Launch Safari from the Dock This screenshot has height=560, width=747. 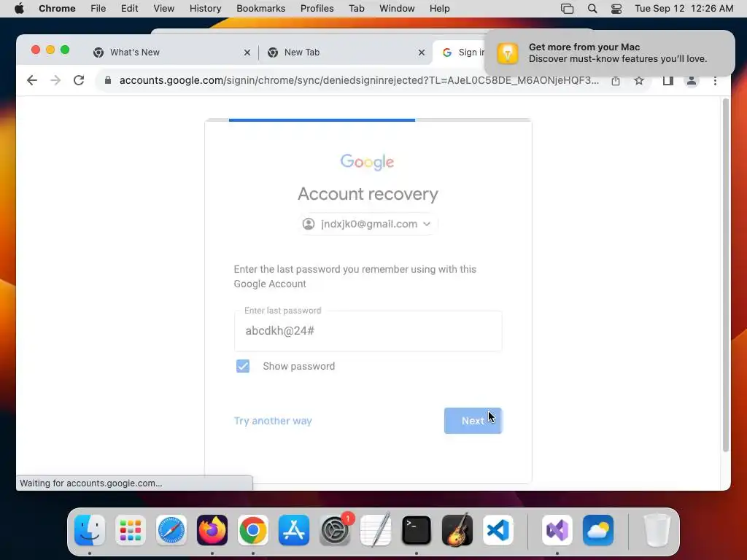(x=171, y=530)
